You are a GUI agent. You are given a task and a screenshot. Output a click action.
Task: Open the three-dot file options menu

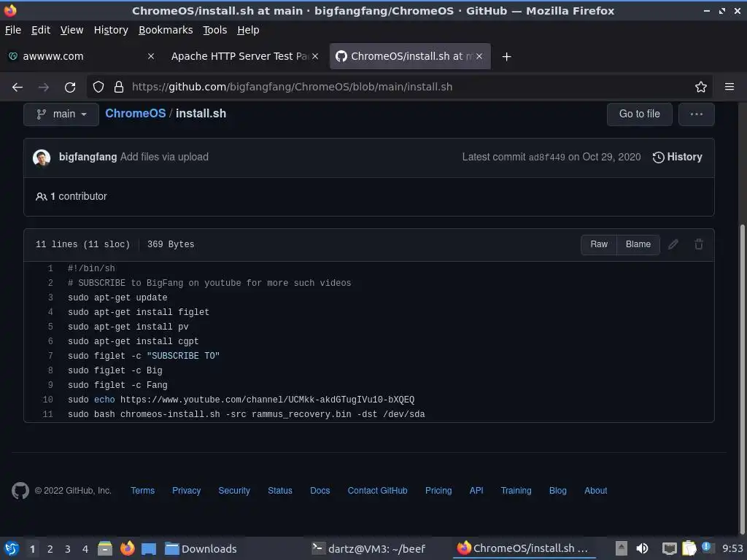click(x=697, y=114)
